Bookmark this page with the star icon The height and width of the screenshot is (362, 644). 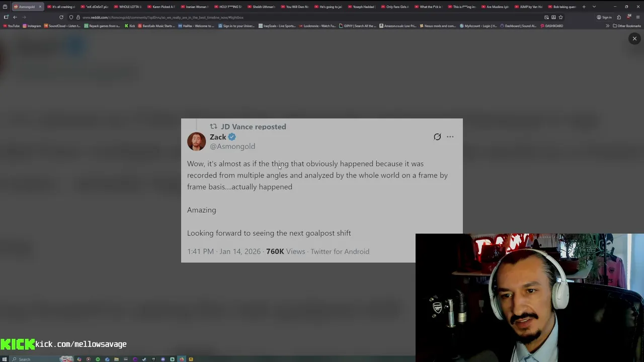(x=560, y=17)
